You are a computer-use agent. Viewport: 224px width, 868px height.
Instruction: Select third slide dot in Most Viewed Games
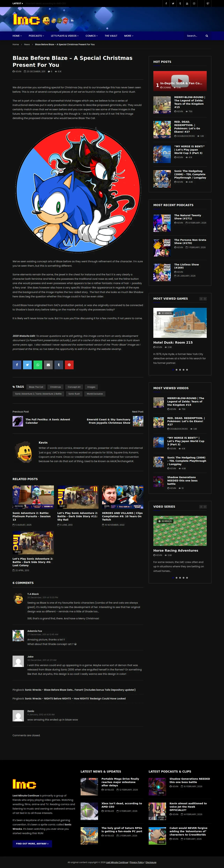pyautogui.click(x=180, y=370)
